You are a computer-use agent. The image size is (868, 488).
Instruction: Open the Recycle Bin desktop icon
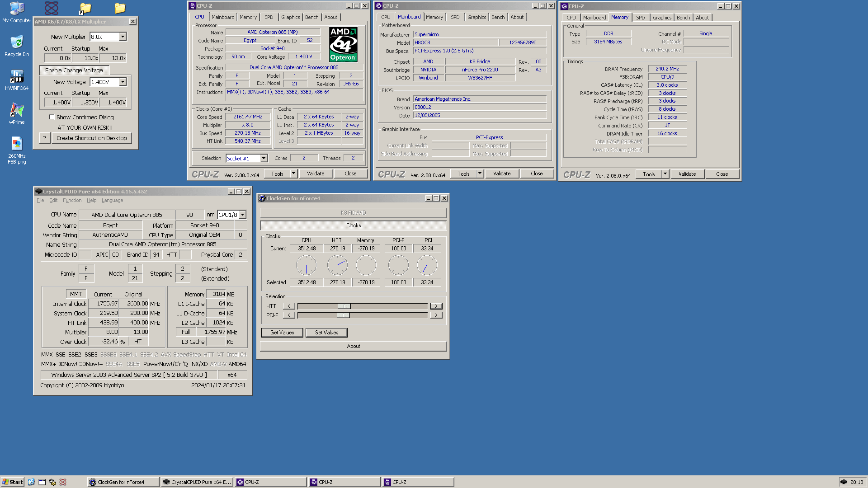tap(17, 46)
